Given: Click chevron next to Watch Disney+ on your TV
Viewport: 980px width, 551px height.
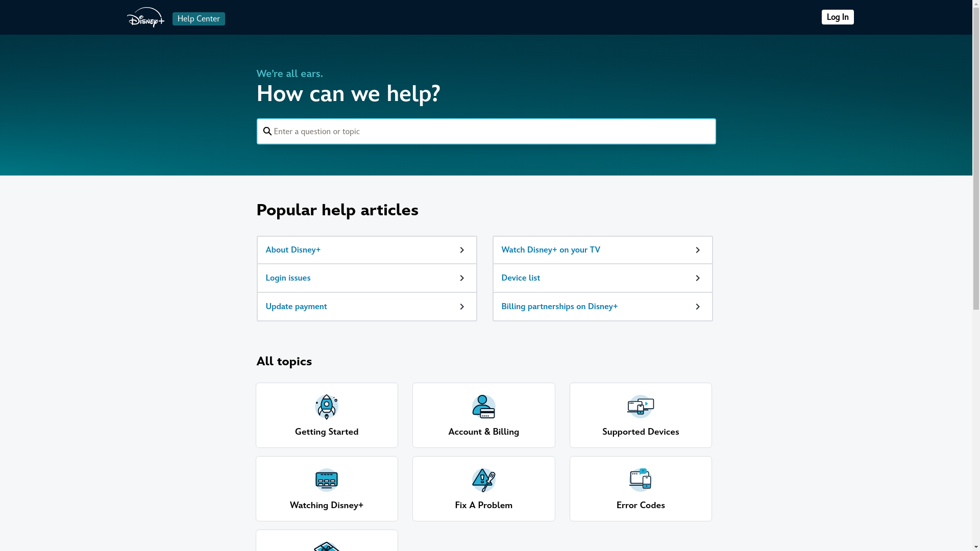Looking at the screenshot, I should pyautogui.click(x=698, y=250).
